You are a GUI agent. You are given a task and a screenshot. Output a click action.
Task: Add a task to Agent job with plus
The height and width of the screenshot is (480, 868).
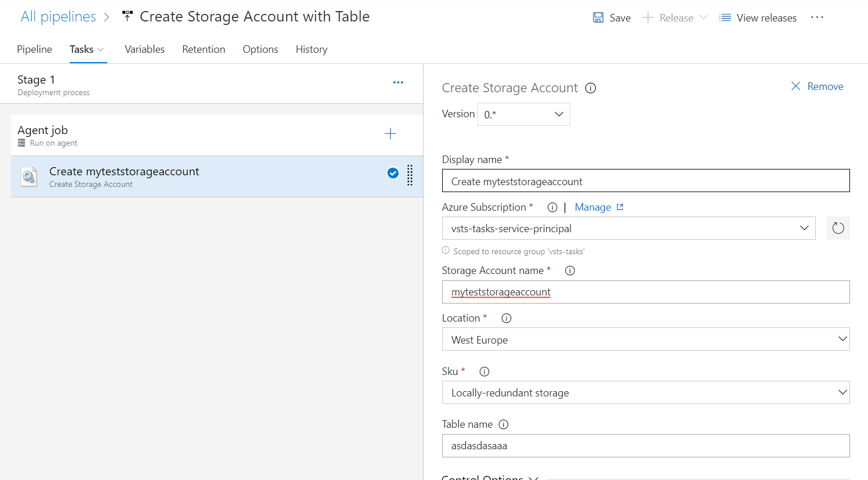click(x=390, y=134)
